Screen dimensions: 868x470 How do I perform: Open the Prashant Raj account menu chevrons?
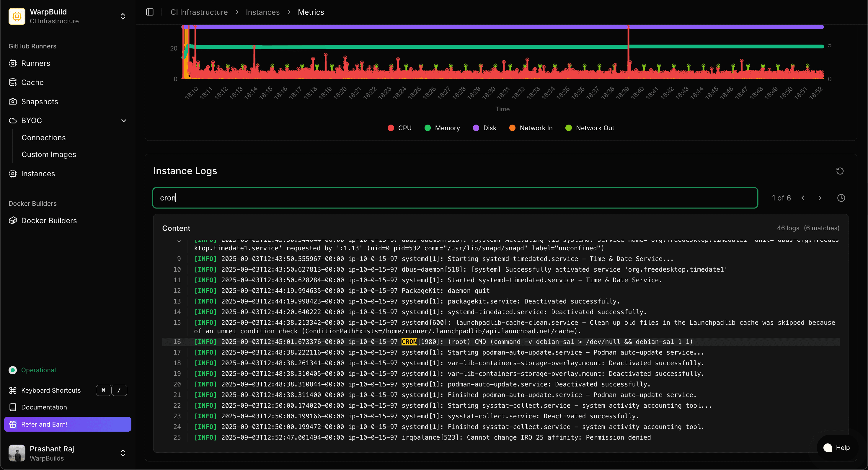[x=123, y=453]
